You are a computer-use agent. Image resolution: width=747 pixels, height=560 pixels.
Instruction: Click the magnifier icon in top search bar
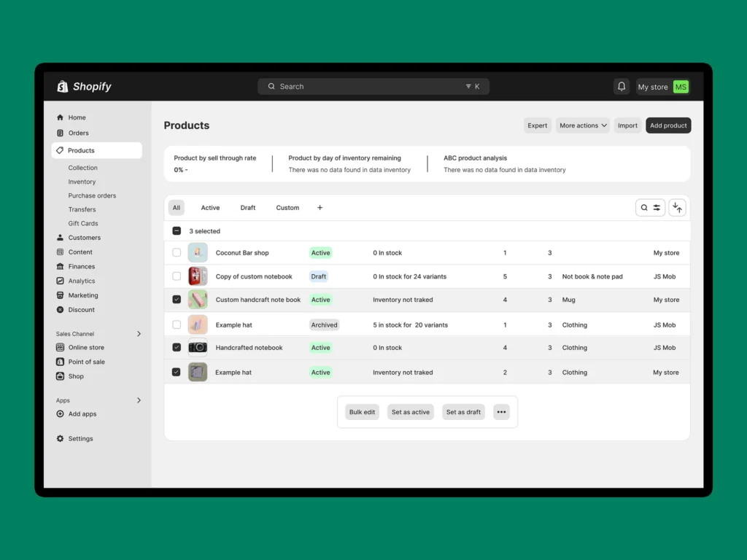pyautogui.click(x=271, y=86)
